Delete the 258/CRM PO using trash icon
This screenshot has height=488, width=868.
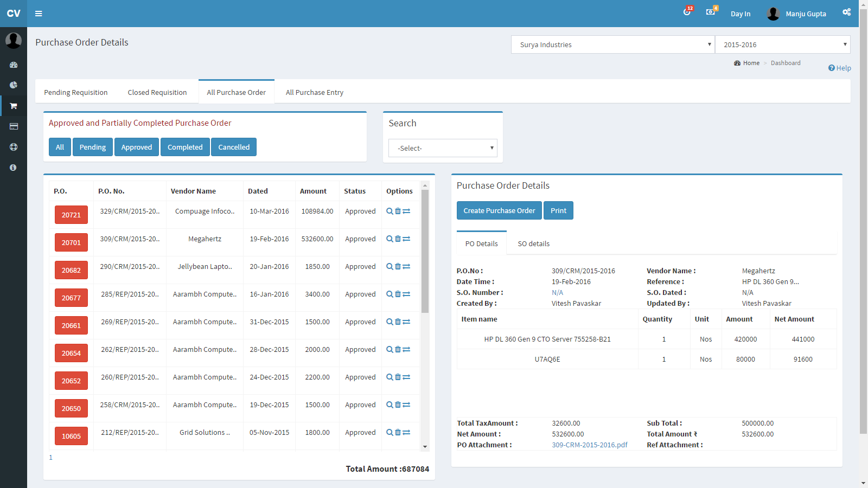tap(398, 404)
